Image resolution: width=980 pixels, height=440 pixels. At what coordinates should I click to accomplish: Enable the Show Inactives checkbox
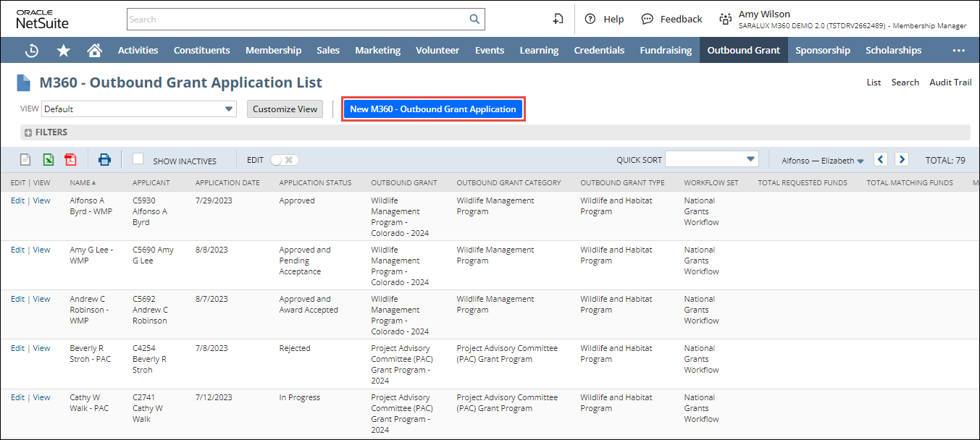coord(138,159)
